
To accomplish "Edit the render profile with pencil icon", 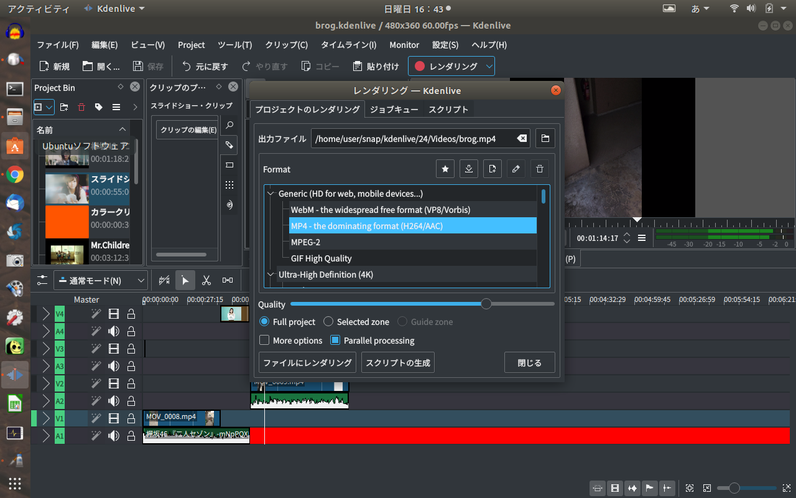I will [516, 169].
